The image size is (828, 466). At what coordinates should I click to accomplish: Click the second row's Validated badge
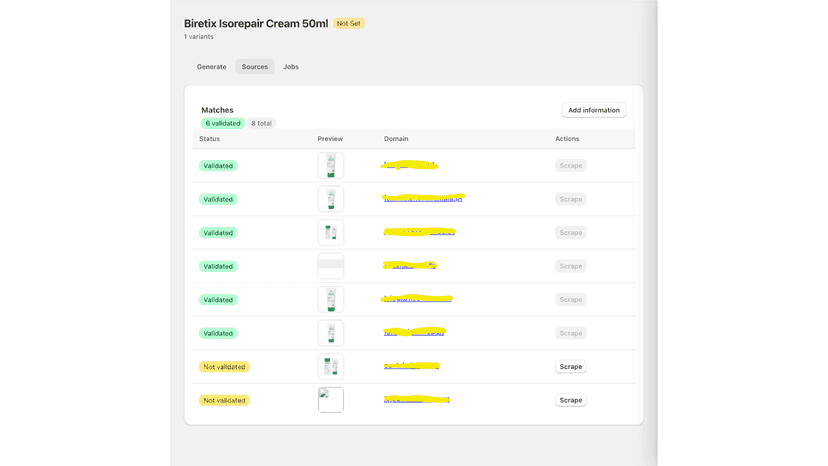[218, 199]
